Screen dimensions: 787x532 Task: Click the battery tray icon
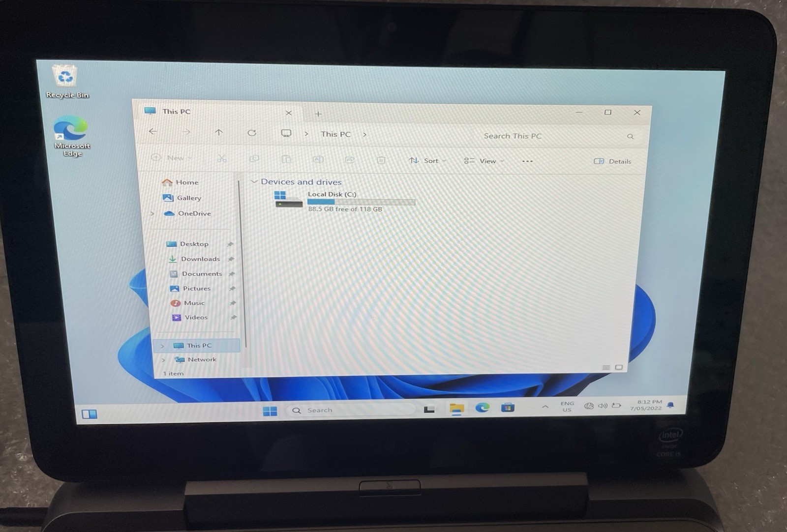(x=616, y=405)
